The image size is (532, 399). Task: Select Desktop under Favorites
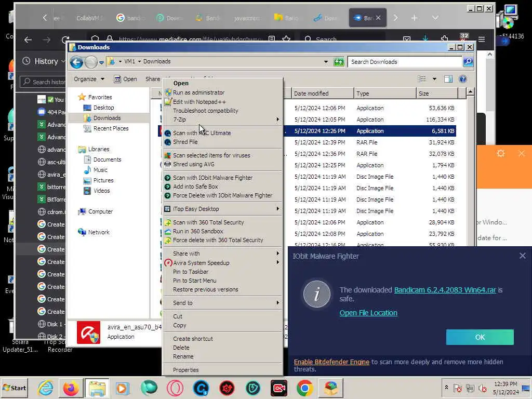click(103, 108)
